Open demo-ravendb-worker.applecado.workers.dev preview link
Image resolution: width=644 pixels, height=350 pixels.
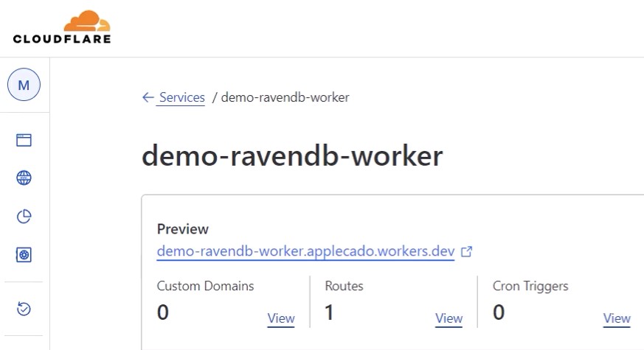305,251
